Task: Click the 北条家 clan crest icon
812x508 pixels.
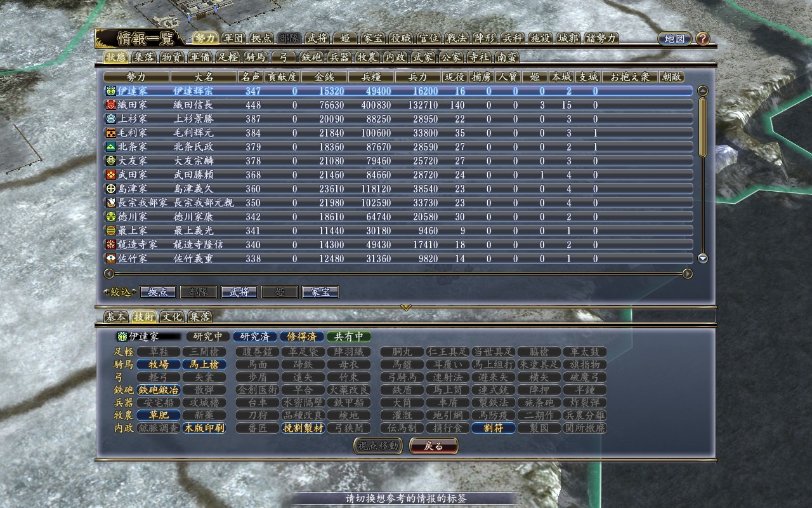Action: [x=111, y=147]
